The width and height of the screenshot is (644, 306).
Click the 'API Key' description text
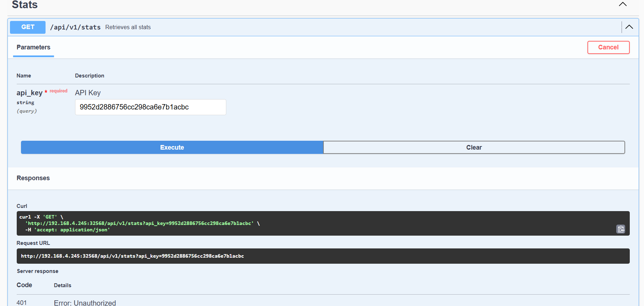coord(88,93)
